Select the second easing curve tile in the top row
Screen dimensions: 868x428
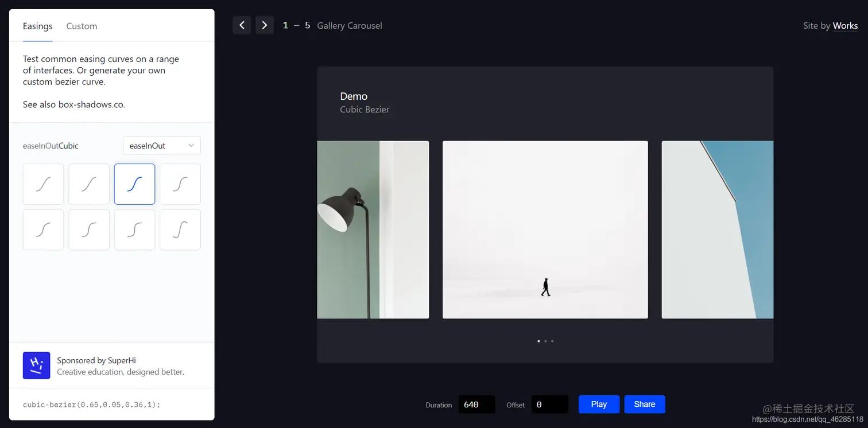pyautogui.click(x=89, y=184)
